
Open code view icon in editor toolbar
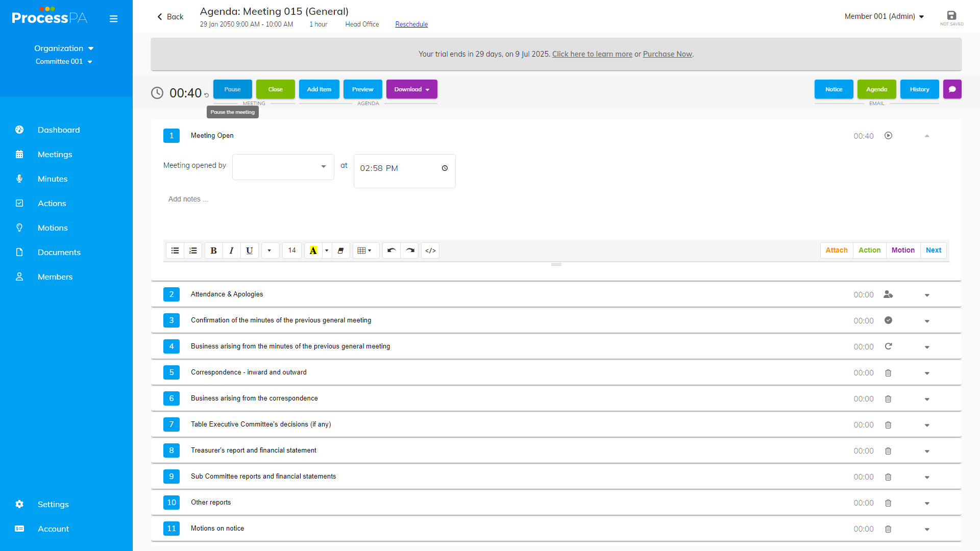[x=430, y=251]
